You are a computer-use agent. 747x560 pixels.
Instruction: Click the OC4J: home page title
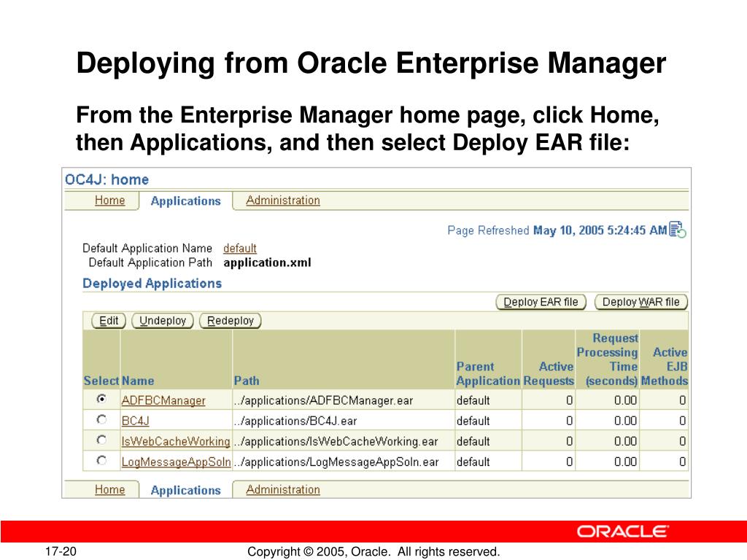click(x=107, y=179)
